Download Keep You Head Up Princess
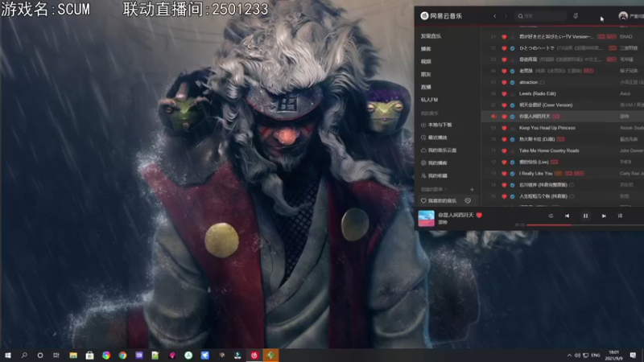Screen dimensions: 644x362 click(513, 128)
